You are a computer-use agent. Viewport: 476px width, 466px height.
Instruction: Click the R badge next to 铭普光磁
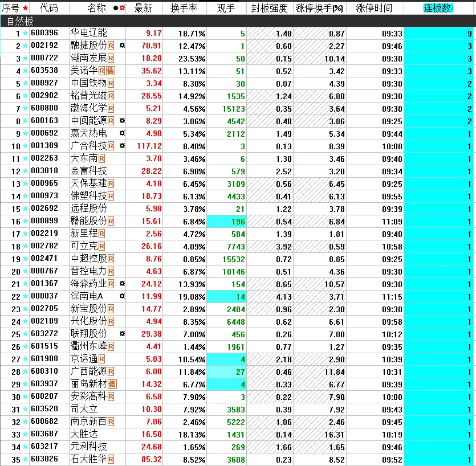pyautogui.click(x=111, y=96)
